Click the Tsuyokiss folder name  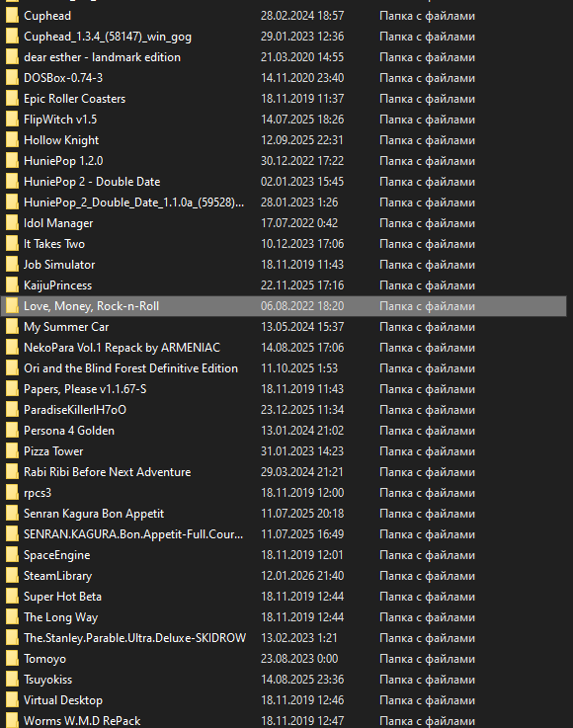click(47, 680)
